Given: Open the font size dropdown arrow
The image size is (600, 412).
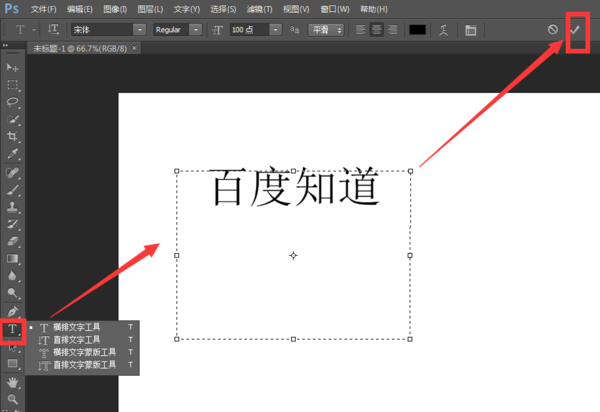Looking at the screenshot, I should pos(276,30).
